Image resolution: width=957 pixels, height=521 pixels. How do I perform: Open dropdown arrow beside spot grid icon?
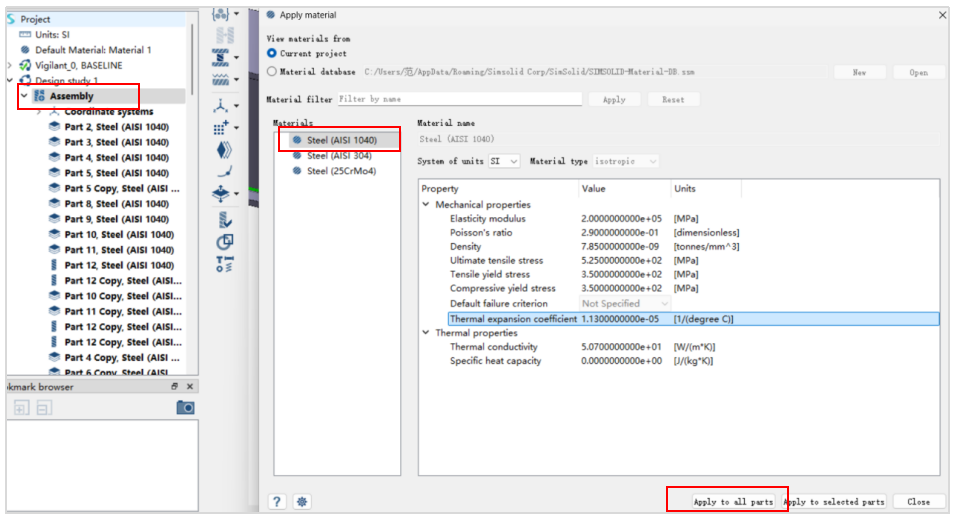(237, 128)
